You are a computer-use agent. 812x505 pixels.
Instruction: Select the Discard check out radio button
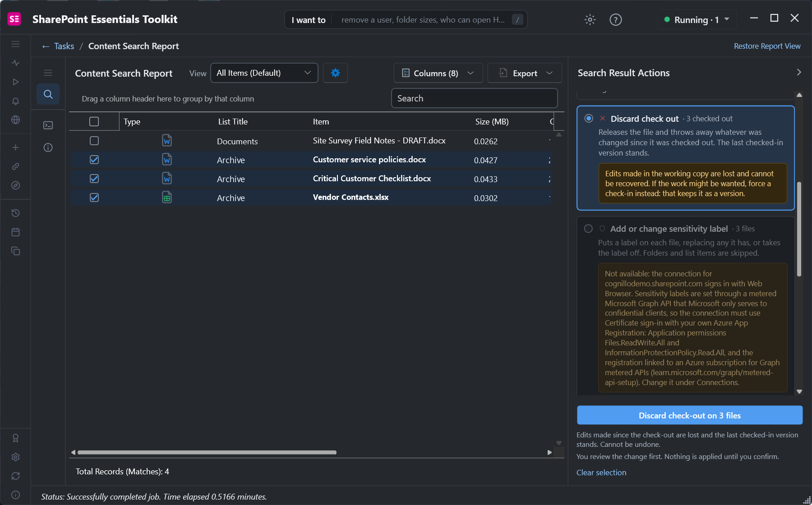point(589,118)
